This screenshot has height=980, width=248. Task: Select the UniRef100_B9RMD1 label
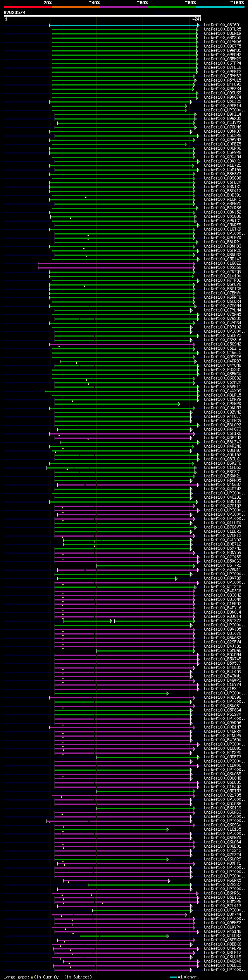pyautogui.click(x=222, y=51)
